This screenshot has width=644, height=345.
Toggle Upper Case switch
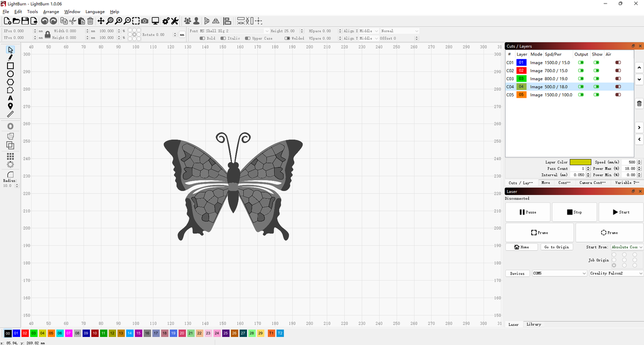tap(248, 38)
